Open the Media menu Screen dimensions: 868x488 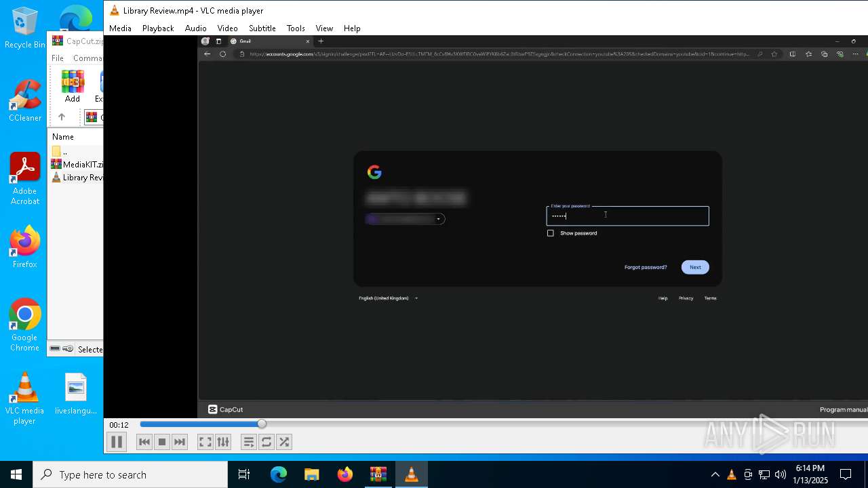click(x=120, y=28)
